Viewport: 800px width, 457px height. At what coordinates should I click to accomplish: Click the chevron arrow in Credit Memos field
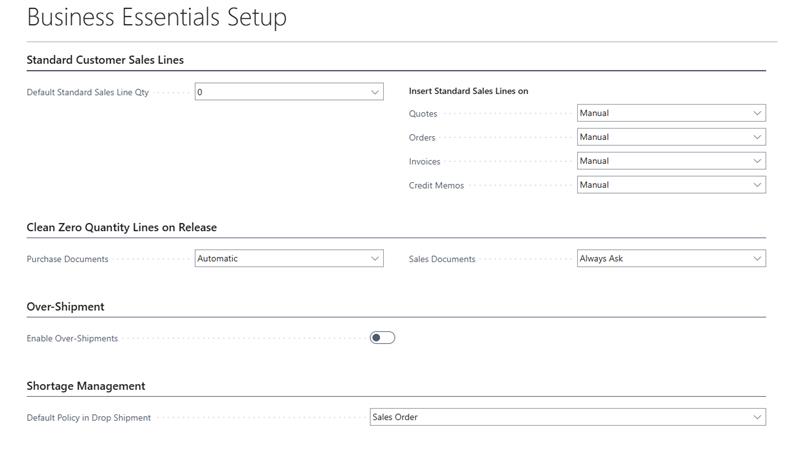pyautogui.click(x=757, y=185)
